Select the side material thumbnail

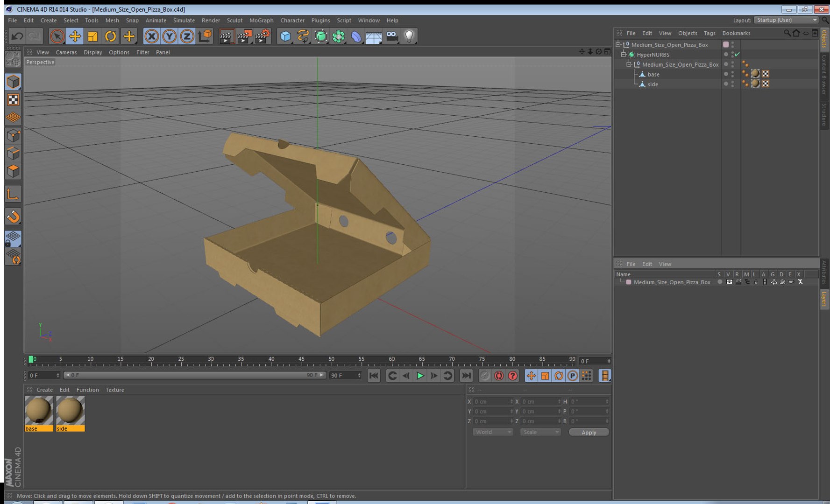click(71, 413)
